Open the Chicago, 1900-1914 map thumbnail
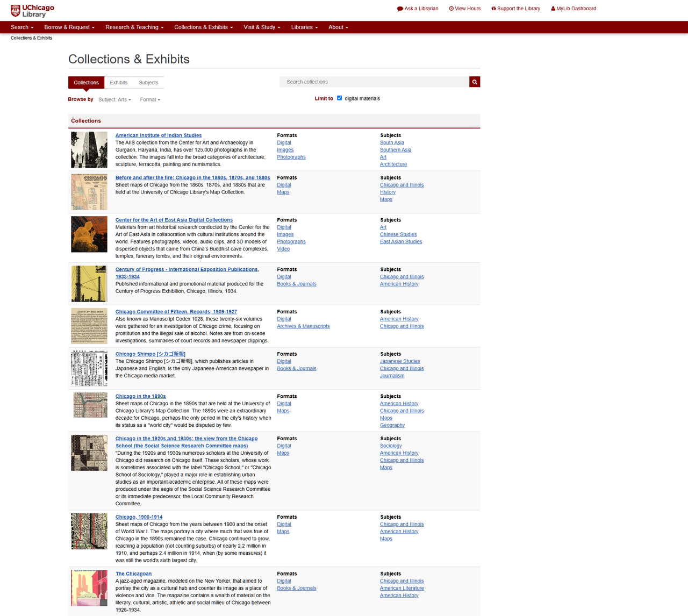 tap(89, 531)
